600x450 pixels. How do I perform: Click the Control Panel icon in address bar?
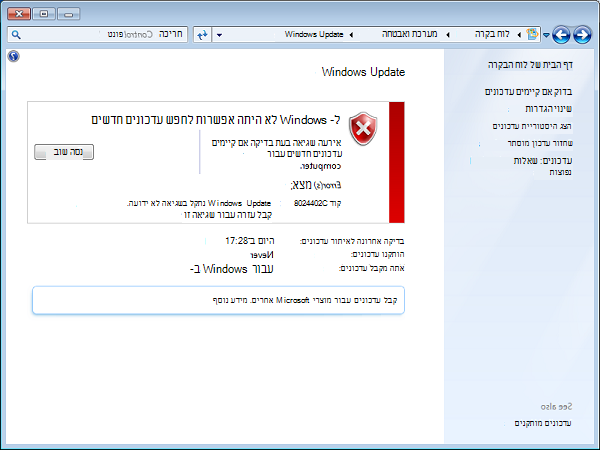(x=532, y=34)
